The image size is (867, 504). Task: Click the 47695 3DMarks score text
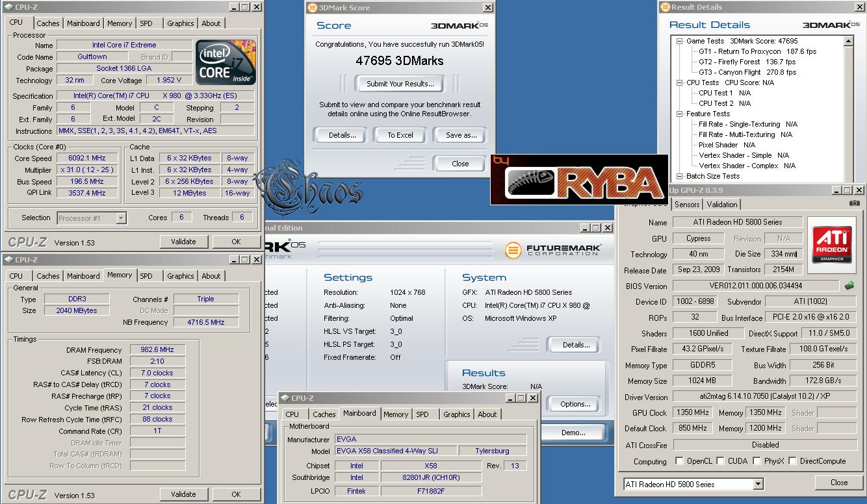(x=399, y=61)
